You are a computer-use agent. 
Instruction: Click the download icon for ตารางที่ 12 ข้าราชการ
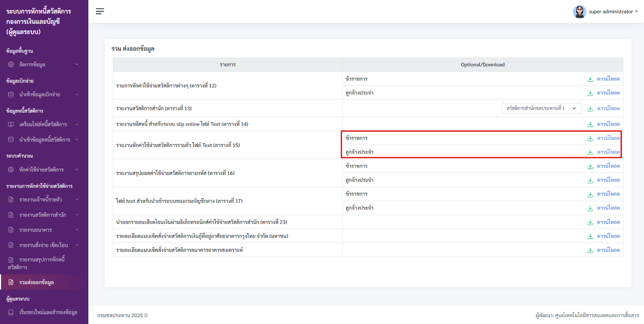point(590,79)
